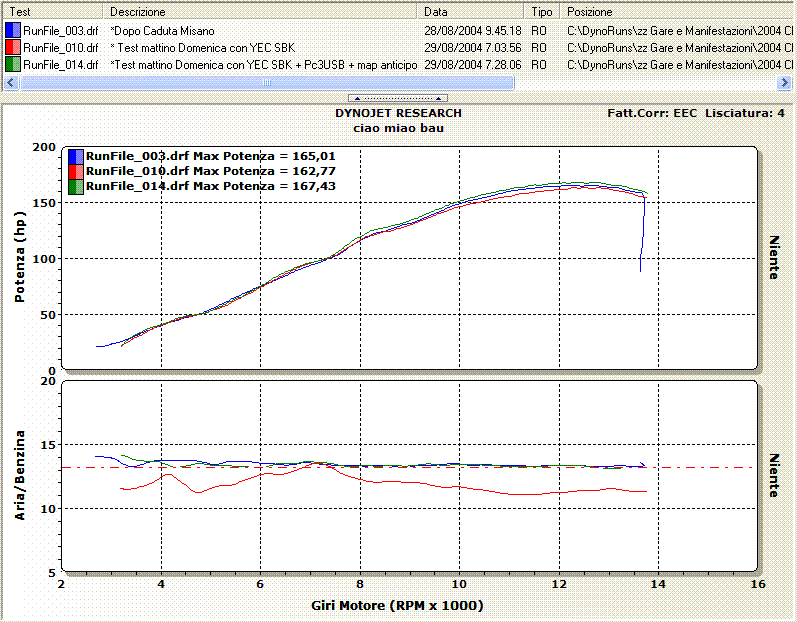The image size is (797, 622).
Task: Sort list by Tipo column header
Action: point(542,12)
